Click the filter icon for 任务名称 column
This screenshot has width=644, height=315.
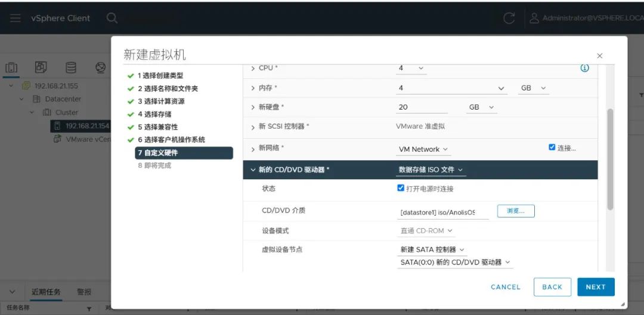89,308
